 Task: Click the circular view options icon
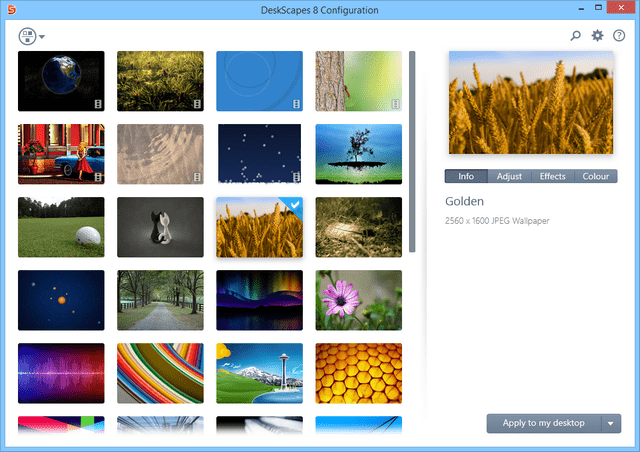(x=27, y=36)
